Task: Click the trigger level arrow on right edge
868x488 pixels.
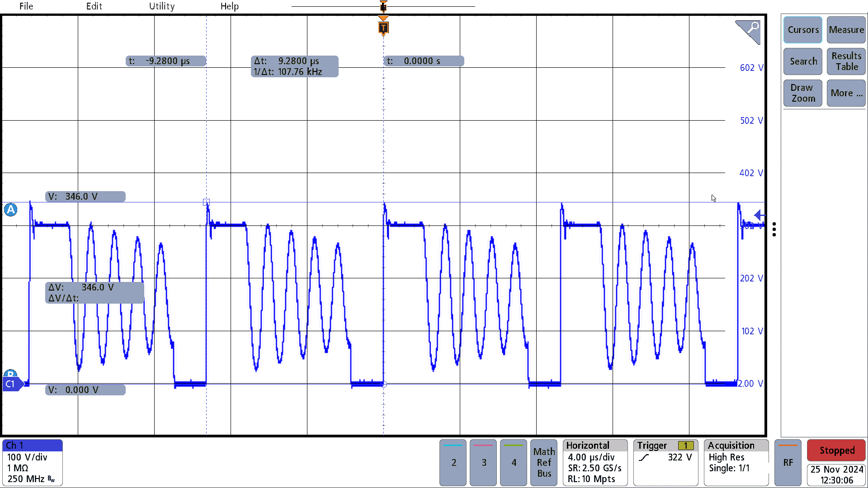Action: point(759,216)
